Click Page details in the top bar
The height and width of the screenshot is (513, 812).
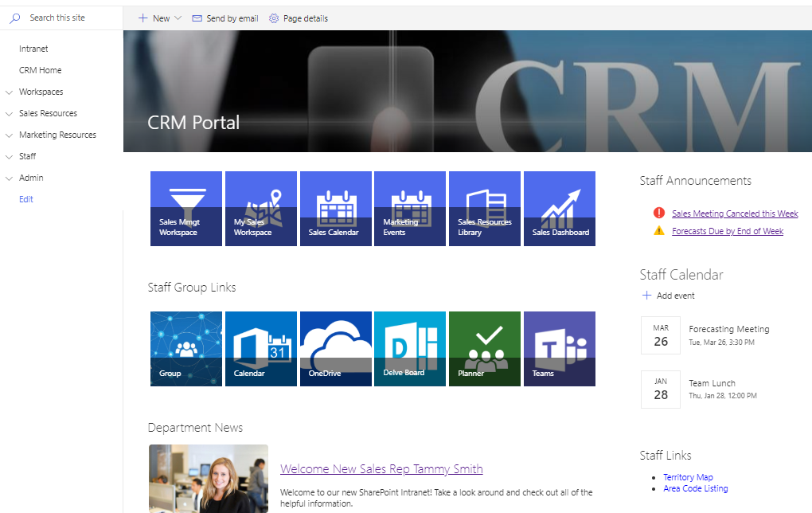pyautogui.click(x=298, y=18)
